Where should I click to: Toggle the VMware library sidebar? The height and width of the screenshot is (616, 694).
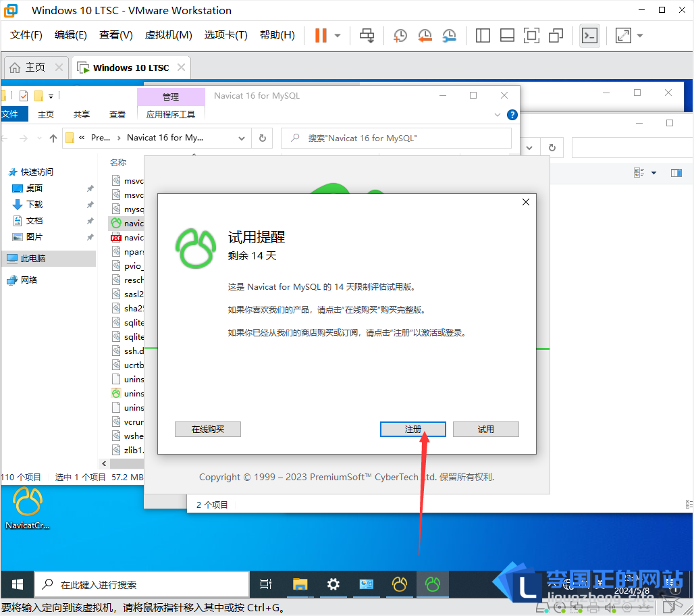pyautogui.click(x=483, y=35)
